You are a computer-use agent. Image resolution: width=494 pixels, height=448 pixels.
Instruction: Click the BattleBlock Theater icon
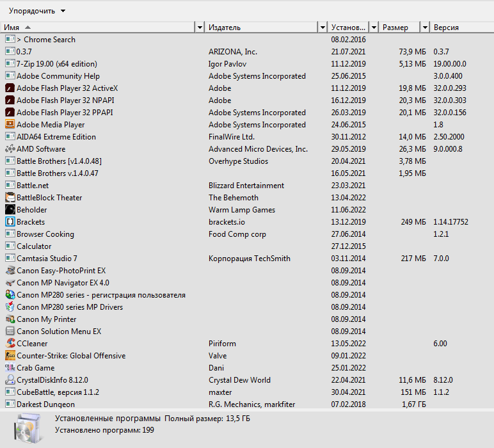(10, 198)
